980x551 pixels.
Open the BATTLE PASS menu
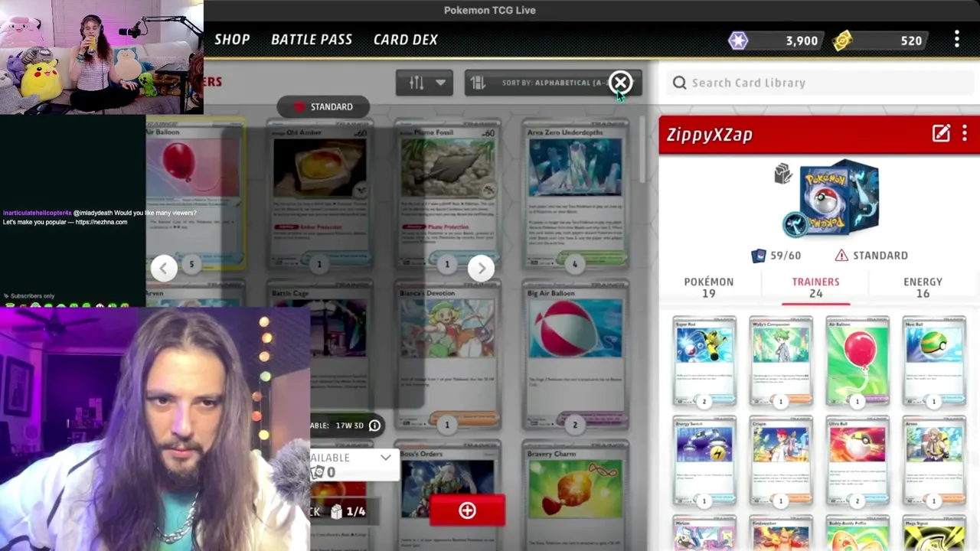[312, 40]
